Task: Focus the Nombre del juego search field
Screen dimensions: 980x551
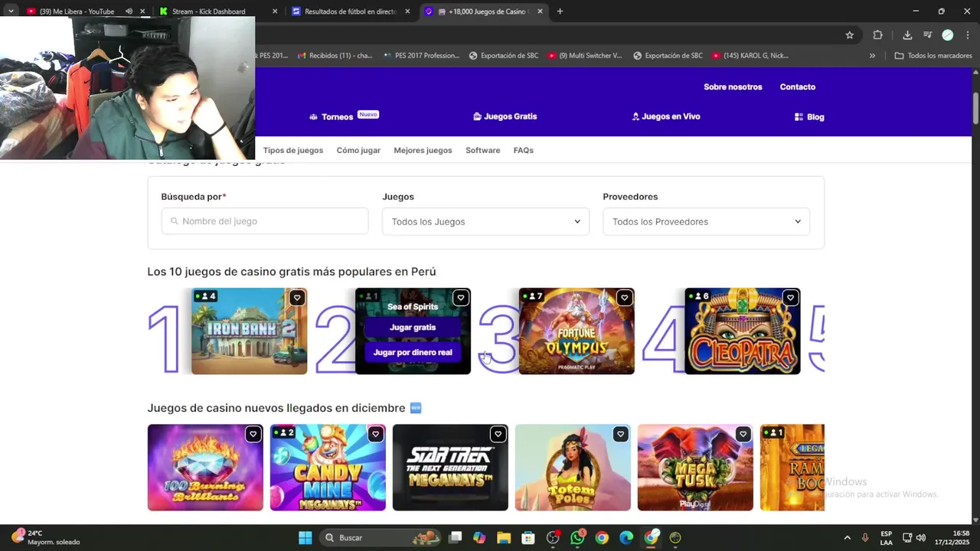Action: point(264,221)
